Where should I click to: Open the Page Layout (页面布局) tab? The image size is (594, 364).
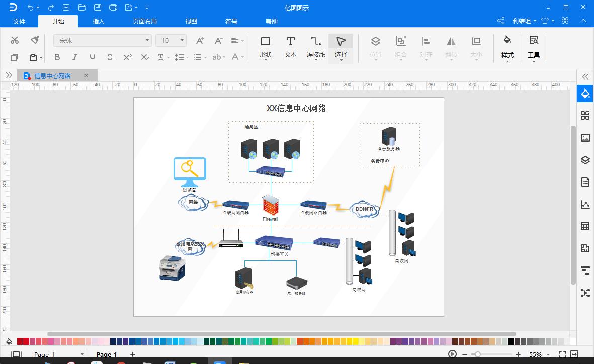tap(145, 21)
